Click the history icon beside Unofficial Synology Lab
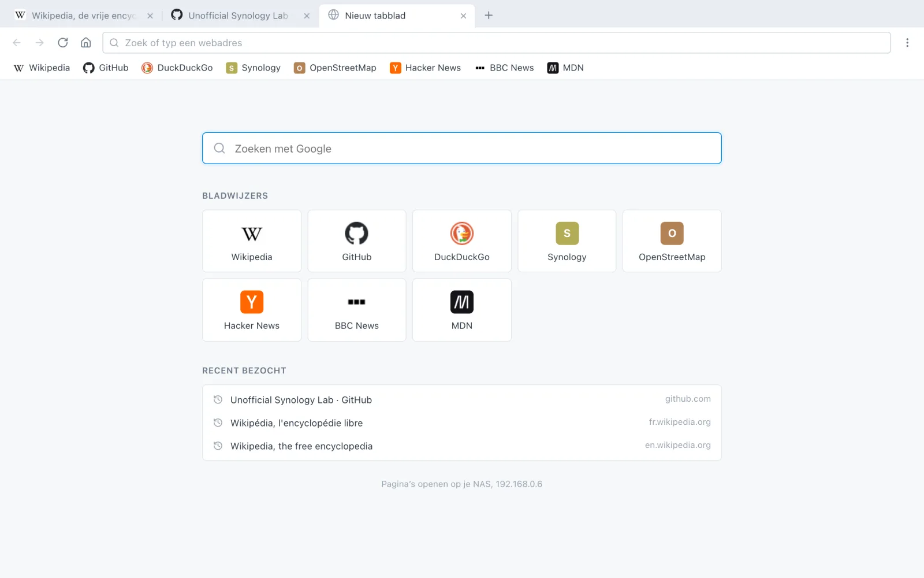Screen dimensions: 924x578 click(218, 399)
